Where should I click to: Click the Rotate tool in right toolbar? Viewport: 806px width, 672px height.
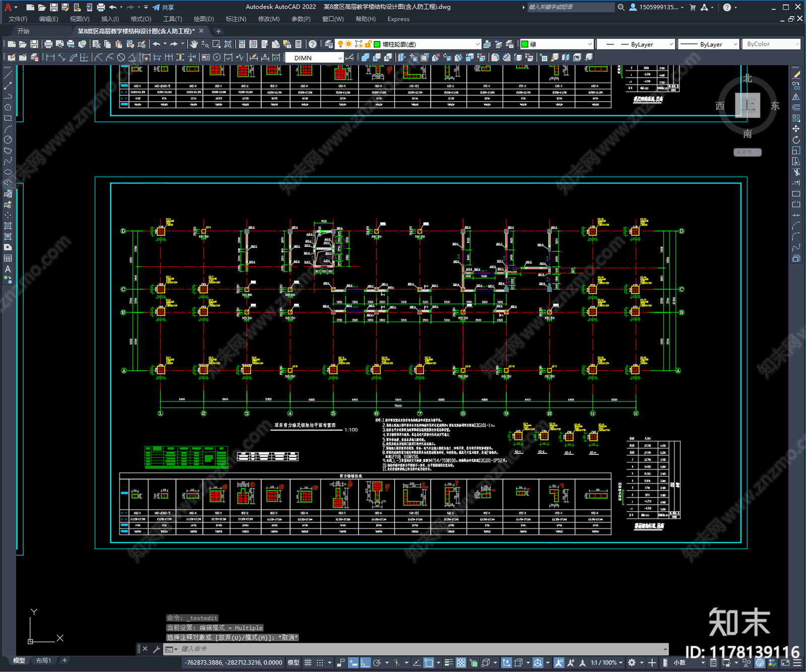796,140
